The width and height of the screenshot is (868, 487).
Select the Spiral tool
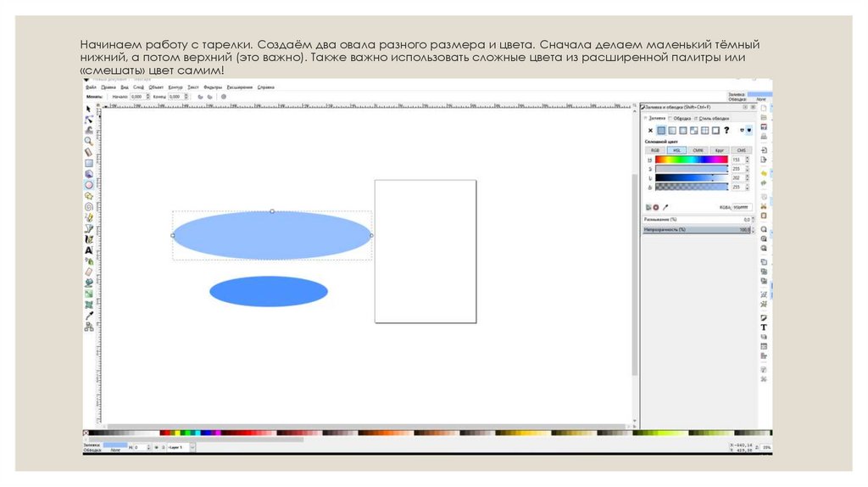click(88, 205)
